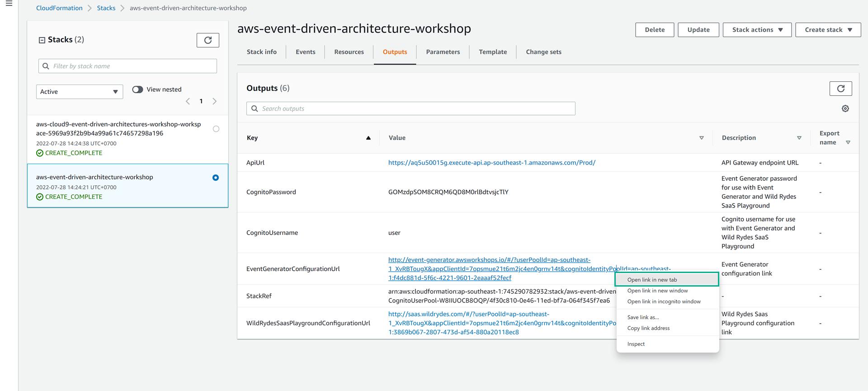The width and height of the screenshot is (868, 391).
Task: Click the search icon in outputs search
Action: pyautogui.click(x=255, y=108)
